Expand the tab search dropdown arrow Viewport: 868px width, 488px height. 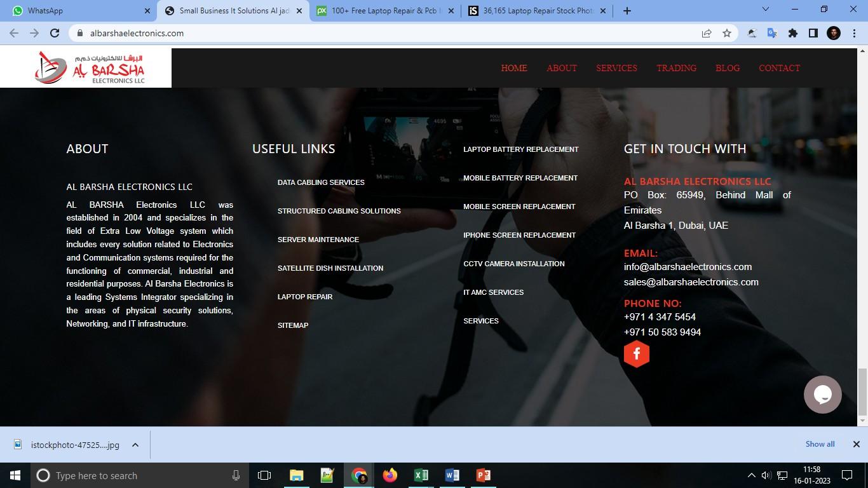tap(766, 10)
